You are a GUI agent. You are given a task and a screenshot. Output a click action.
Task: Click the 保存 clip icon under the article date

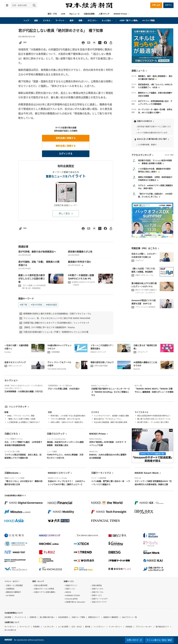point(21,43)
